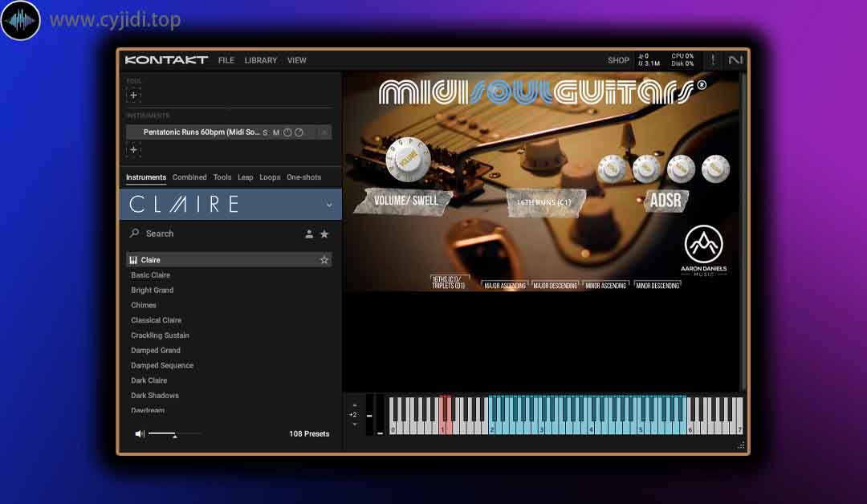Adjust the instrument's first round knob icon
The height and width of the screenshot is (504, 867).
tap(287, 132)
